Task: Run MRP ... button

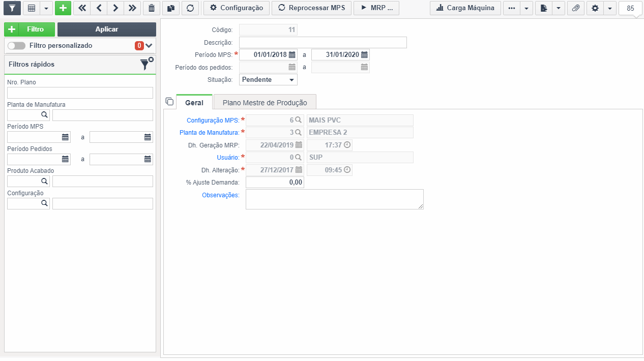Action: point(377,8)
